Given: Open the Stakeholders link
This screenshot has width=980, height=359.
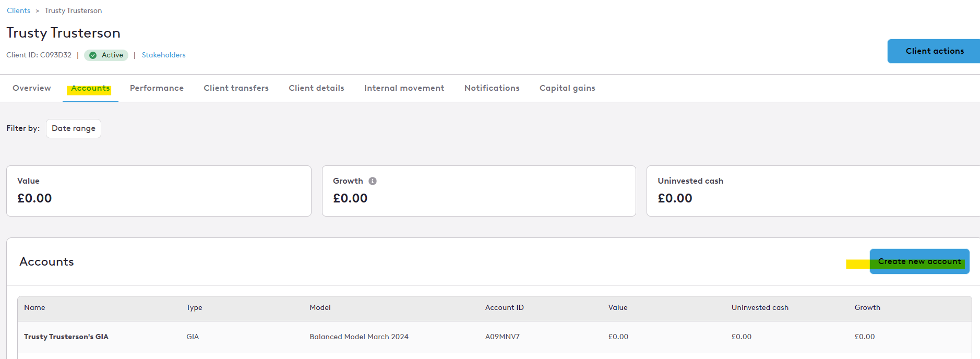Looking at the screenshot, I should coord(163,55).
